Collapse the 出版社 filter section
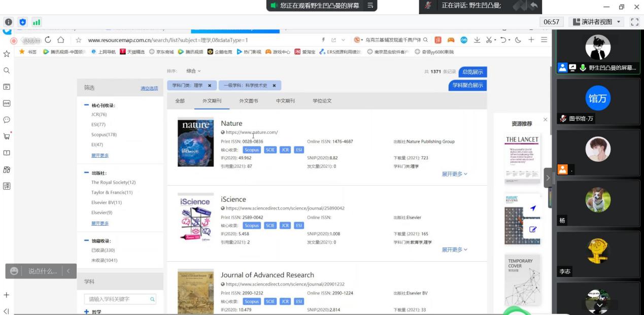644x315 pixels. coord(87,173)
